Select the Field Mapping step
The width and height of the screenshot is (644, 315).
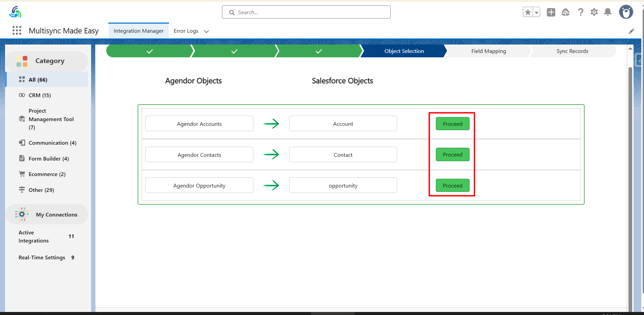coord(488,51)
